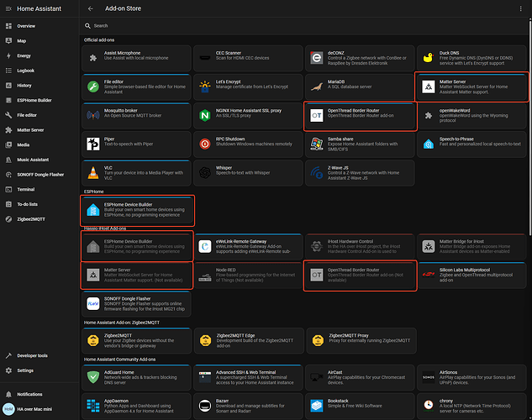Open the AirCast add-on card
This screenshot has height=420, width=532.
[x=360, y=378]
